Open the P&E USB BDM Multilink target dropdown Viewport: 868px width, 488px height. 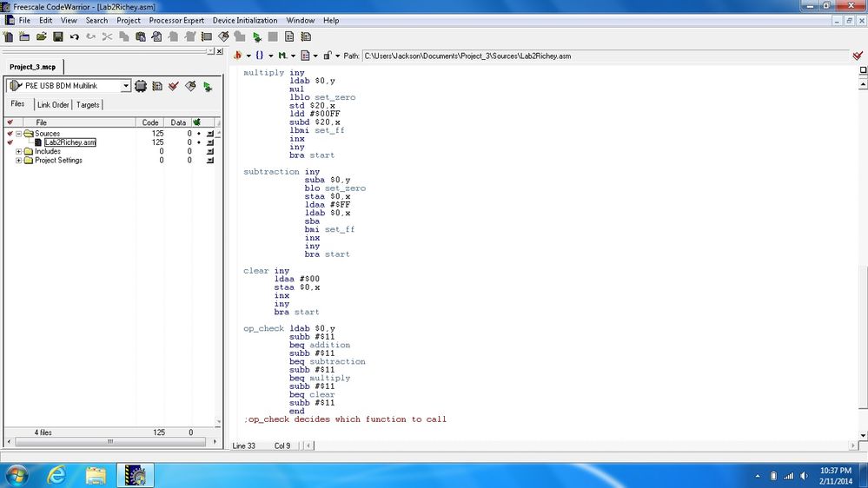(x=126, y=86)
